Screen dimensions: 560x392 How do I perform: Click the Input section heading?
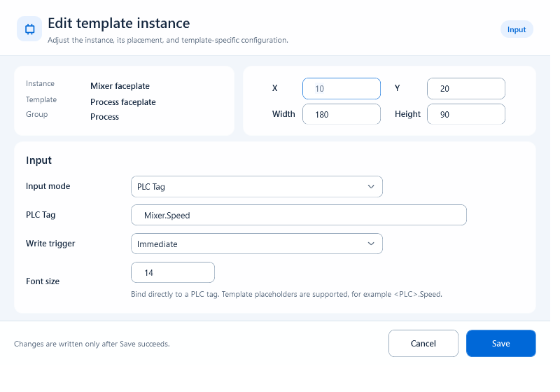click(x=38, y=160)
